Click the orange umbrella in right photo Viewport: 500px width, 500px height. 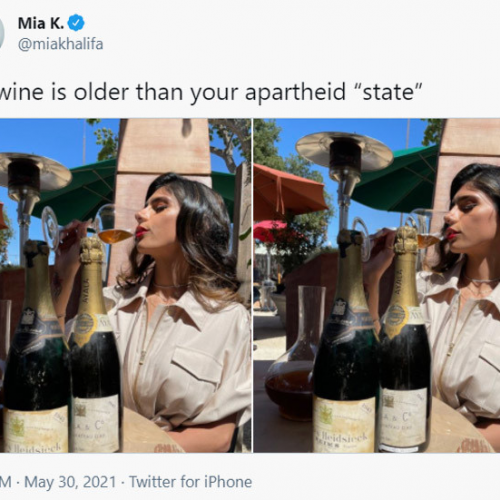pos(288,192)
